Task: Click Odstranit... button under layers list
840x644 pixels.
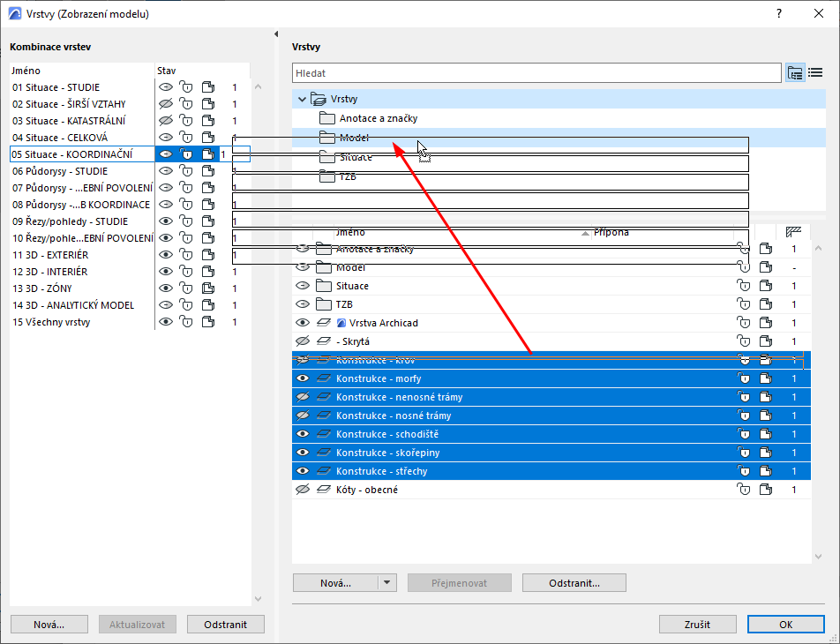Action: 574,582
